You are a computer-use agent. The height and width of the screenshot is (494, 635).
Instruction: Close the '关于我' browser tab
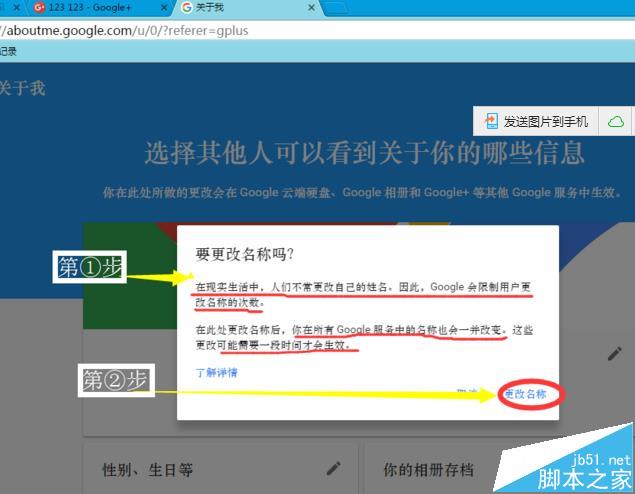coord(311,8)
